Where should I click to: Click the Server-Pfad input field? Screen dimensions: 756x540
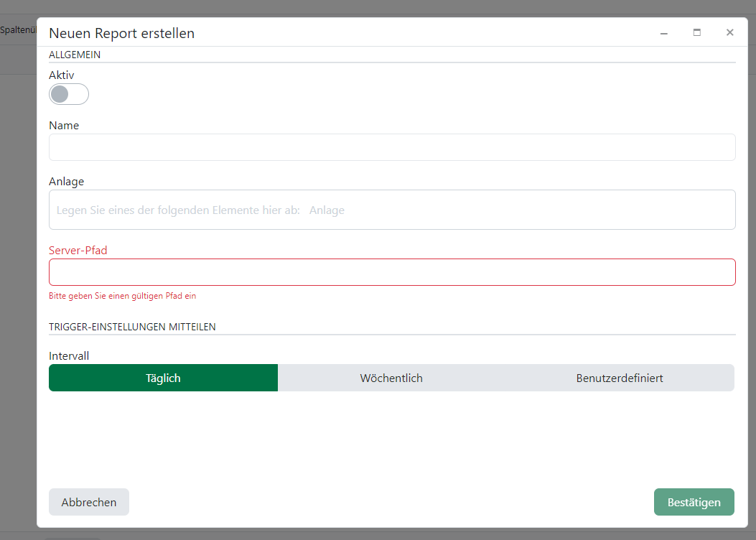pos(392,272)
